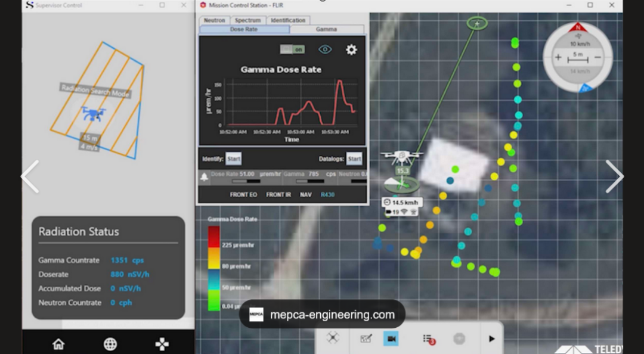Open the mission planning map-edit icon
Screen dimensions: 644x354
point(366,339)
